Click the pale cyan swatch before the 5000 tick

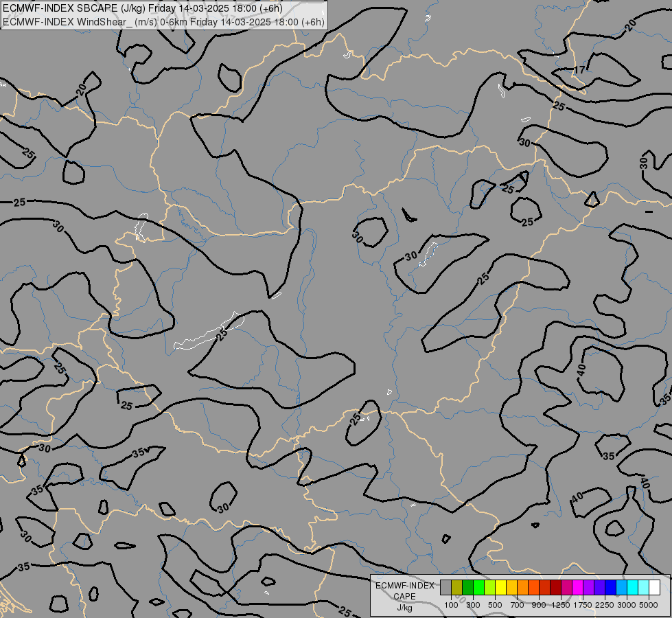tap(644, 588)
